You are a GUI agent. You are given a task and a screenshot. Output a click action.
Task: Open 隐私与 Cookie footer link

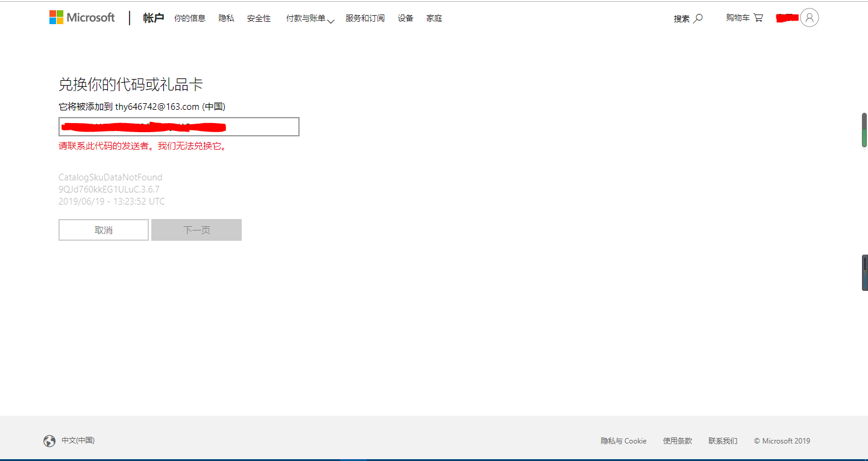pyautogui.click(x=623, y=441)
